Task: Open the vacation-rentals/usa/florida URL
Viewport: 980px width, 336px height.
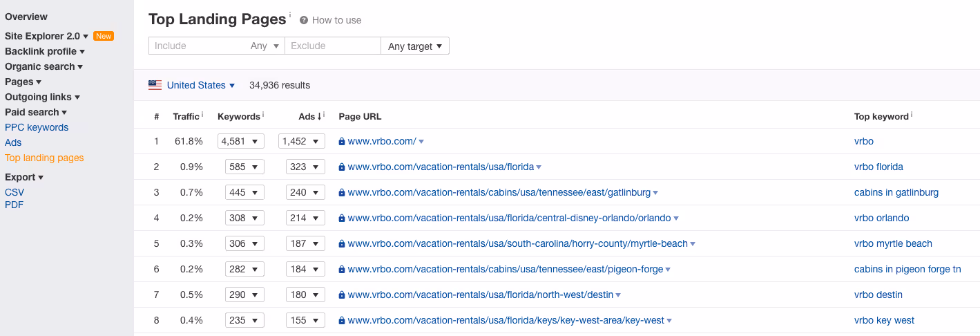Action: tap(441, 167)
